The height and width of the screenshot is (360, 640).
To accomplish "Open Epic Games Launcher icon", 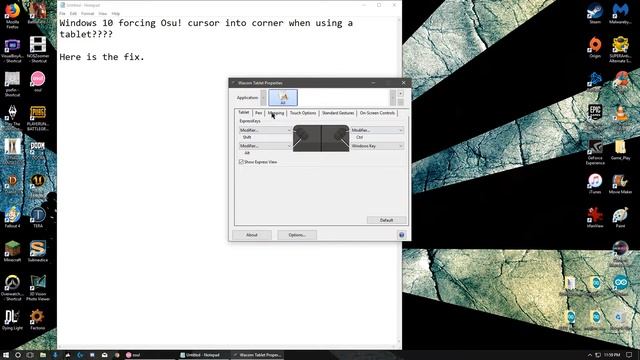I will (x=595, y=113).
